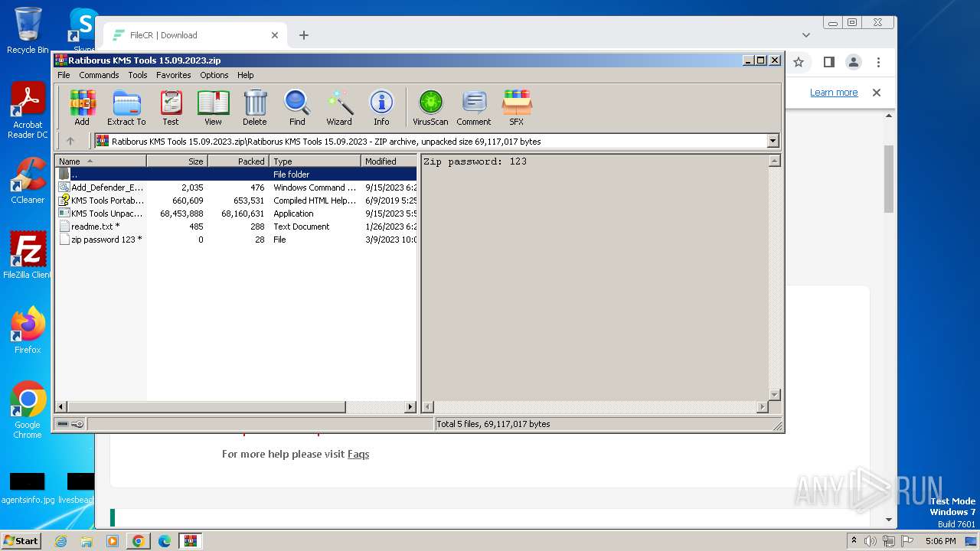Open Recycle Bin desktop icon
The image size is (980, 551).
coord(28,31)
